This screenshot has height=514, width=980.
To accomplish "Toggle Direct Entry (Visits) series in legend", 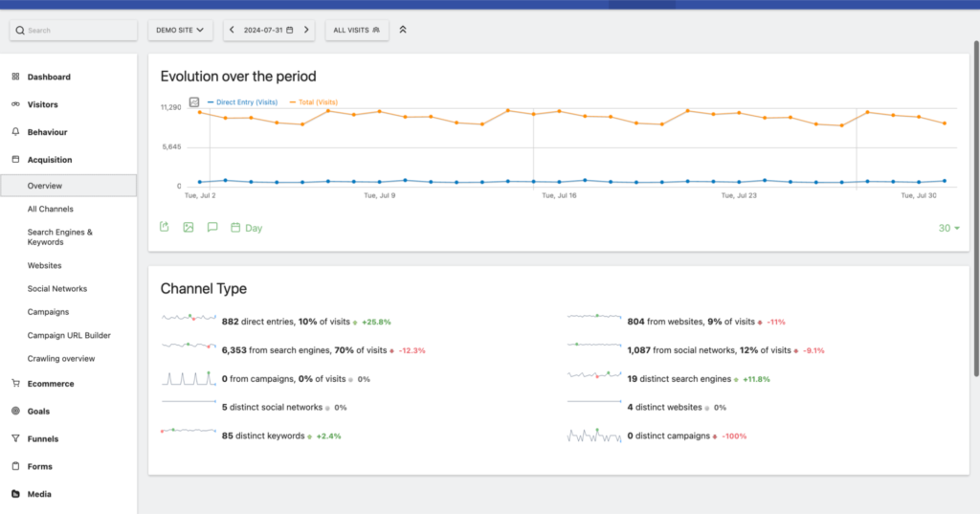I will point(243,101).
